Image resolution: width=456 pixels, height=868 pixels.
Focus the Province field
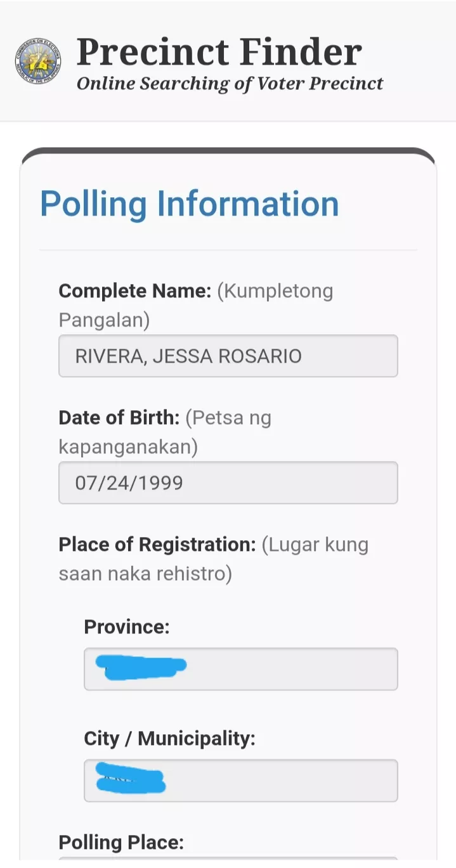pos(241,669)
